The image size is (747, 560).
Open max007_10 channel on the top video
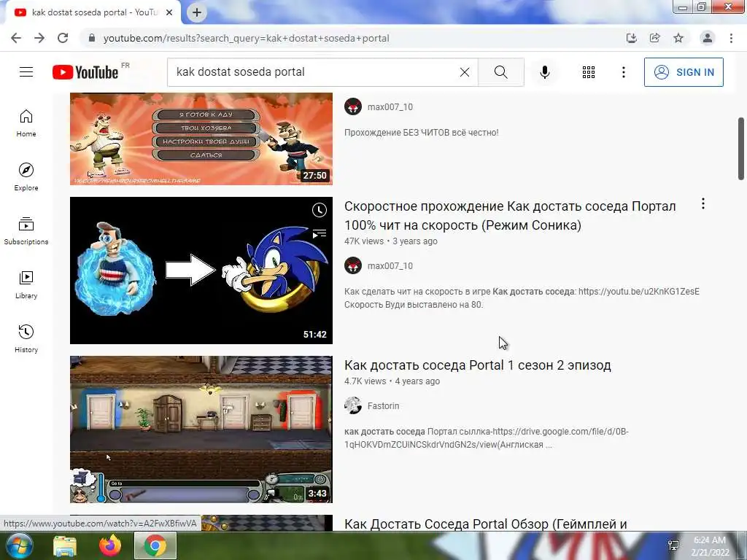[390, 106]
